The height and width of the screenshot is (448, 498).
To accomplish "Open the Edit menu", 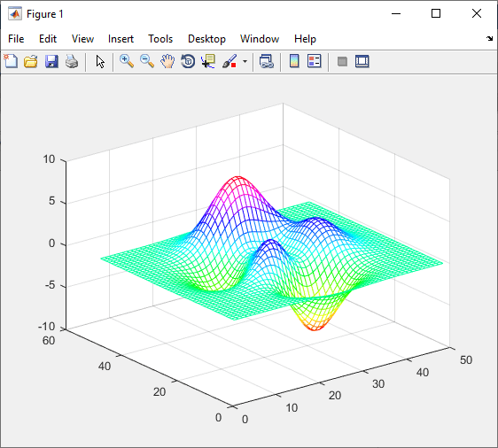I will (48, 39).
